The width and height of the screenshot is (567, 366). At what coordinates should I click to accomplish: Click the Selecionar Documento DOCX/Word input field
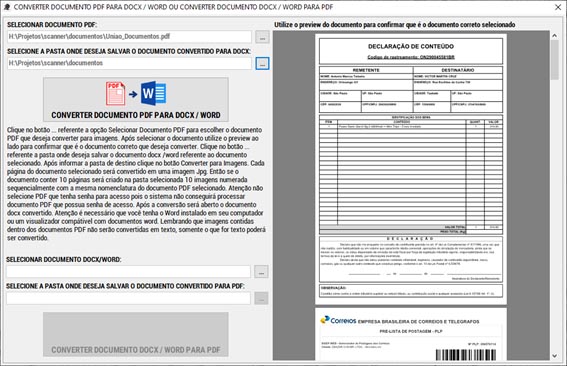(128, 272)
